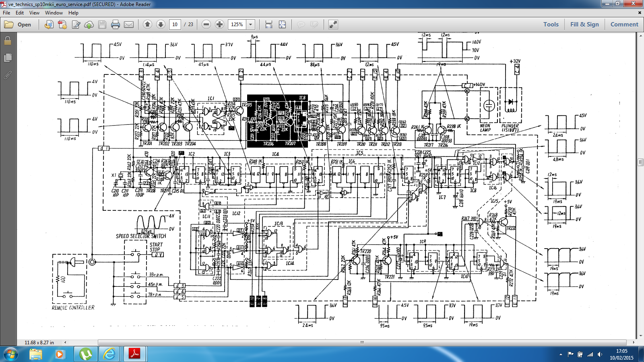Viewport: 644px width, 362px height.
Task: Show hidden system tray icons arrow
Action: [x=561, y=354]
